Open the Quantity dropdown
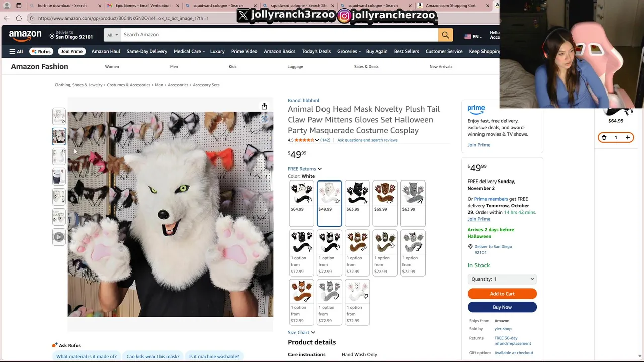Image resolution: width=644 pixels, height=362 pixels. coord(502,279)
